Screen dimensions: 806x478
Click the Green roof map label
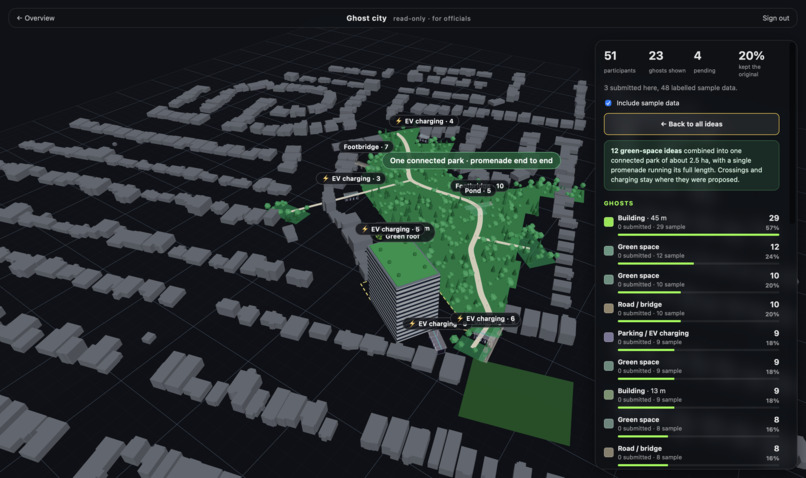point(402,237)
